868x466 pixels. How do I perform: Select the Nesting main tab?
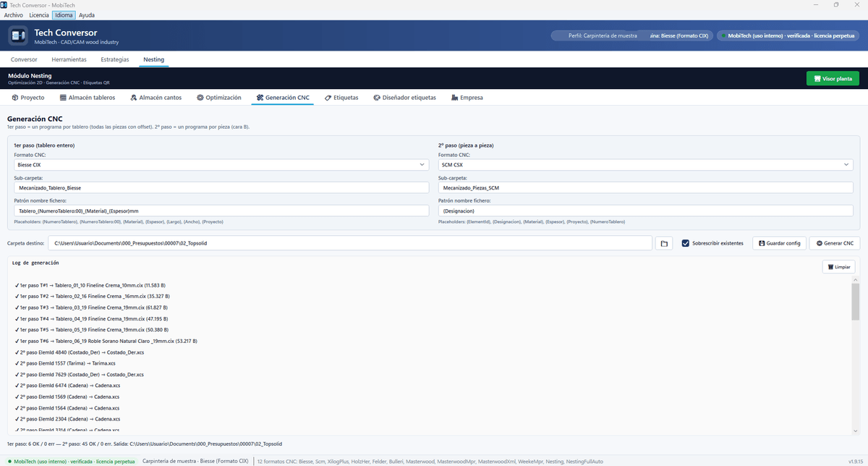click(153, 59)
